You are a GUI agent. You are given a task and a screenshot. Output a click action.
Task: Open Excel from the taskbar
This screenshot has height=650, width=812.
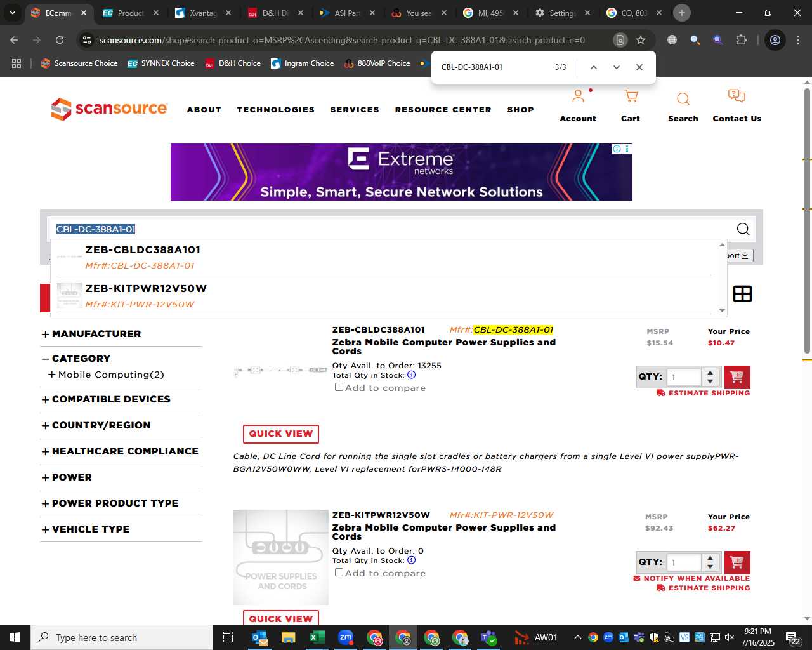[x=317, y=637]
